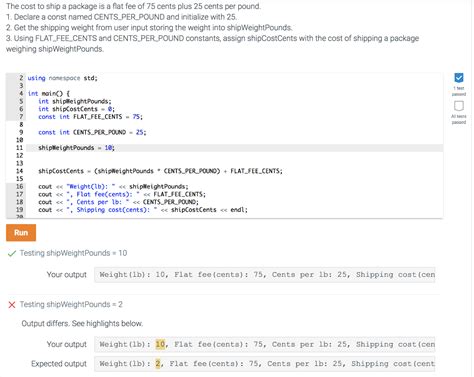
Task: Click the last cout line with endl
Action: (x=143, y=210)
